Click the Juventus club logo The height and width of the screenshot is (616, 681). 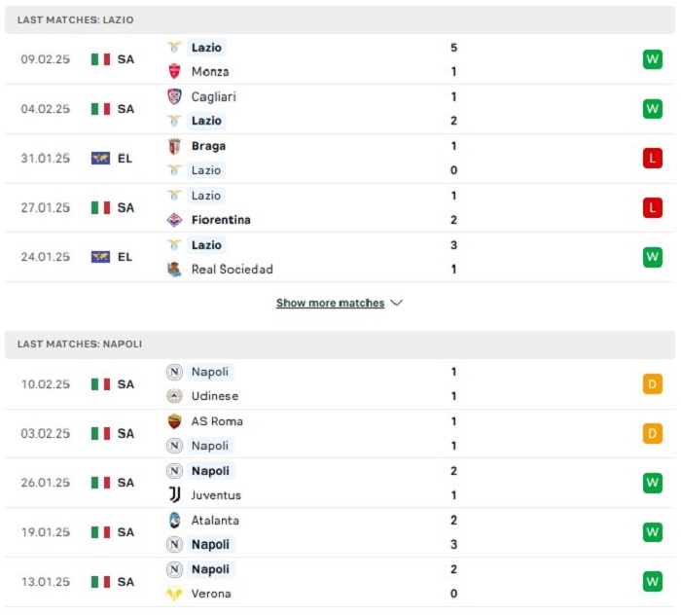pos(174,494)
